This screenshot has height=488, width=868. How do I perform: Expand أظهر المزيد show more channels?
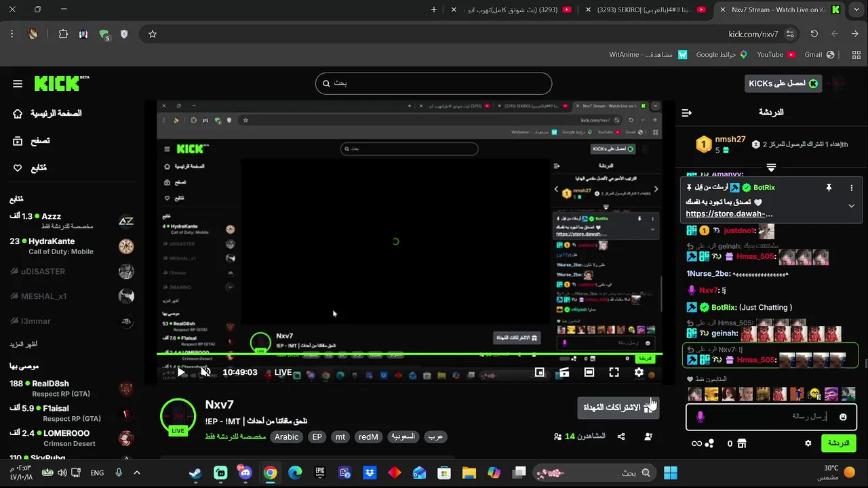[x=24, y=344]
